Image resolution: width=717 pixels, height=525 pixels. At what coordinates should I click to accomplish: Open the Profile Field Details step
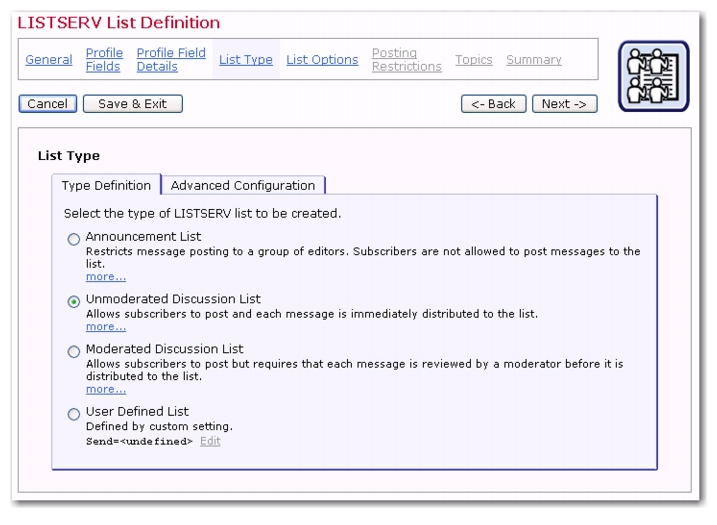(171, 59)
